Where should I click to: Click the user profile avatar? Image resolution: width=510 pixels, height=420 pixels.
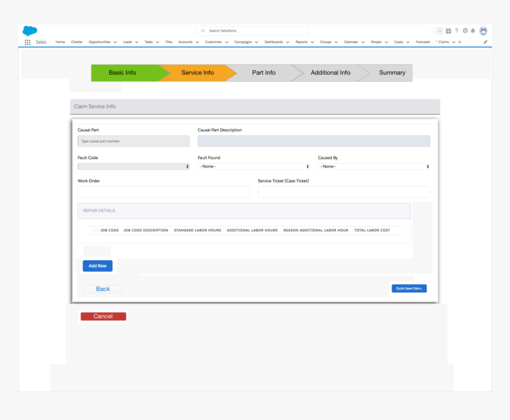483,31
